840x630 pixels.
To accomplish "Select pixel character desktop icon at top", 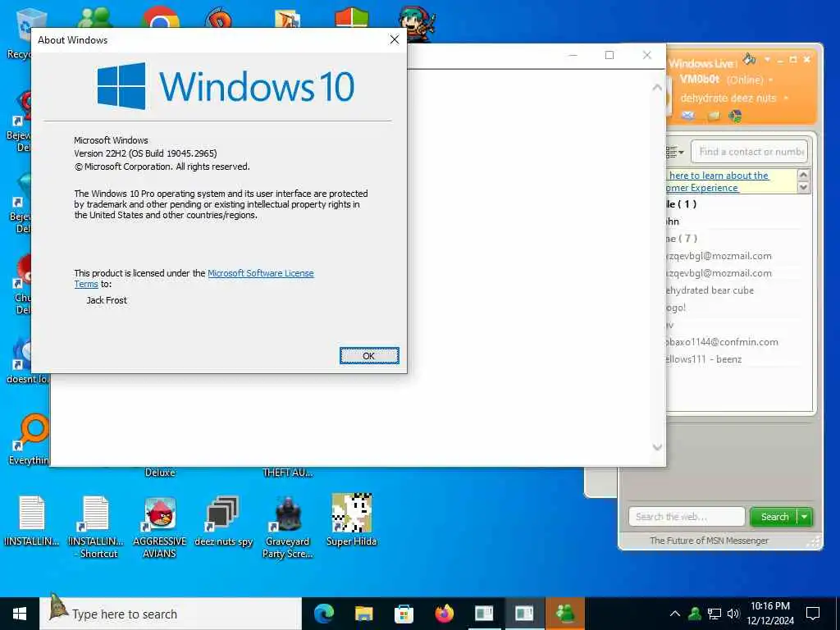I will pyautogui.click(x=417, y=24).
